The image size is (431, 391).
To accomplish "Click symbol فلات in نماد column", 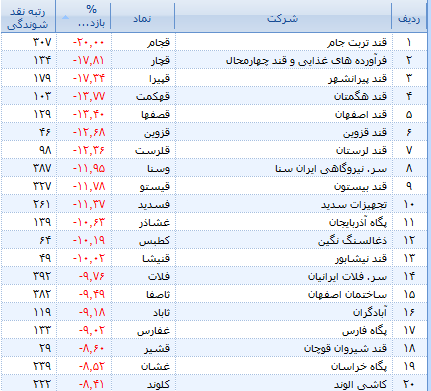I will [x=159, y=276].
